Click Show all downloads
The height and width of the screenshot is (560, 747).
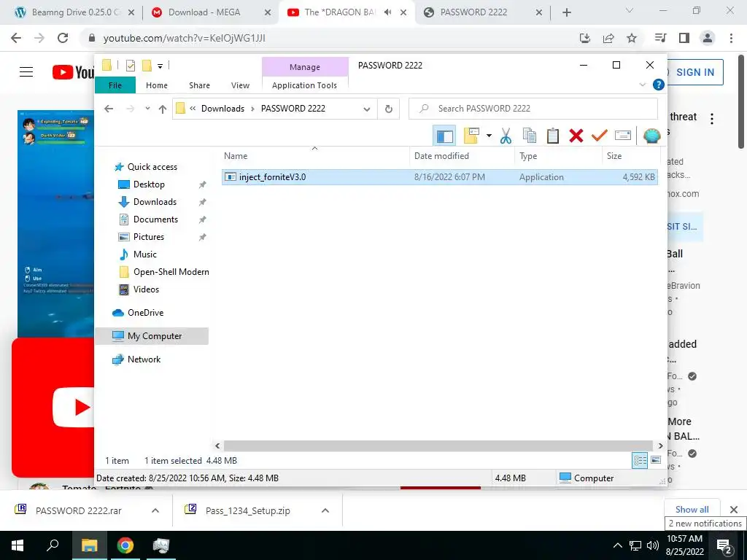692,510
